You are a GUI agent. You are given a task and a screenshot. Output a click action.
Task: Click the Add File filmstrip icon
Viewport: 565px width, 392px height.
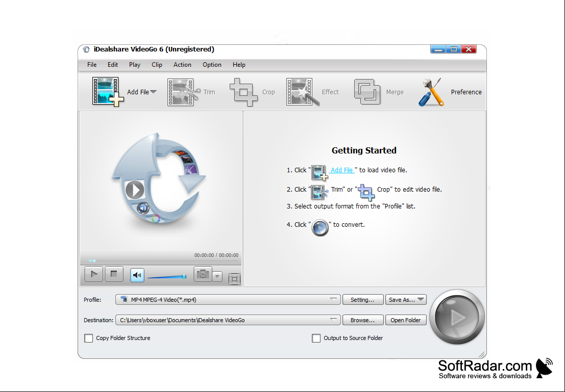pyautogui.click(x=108, y=92)
